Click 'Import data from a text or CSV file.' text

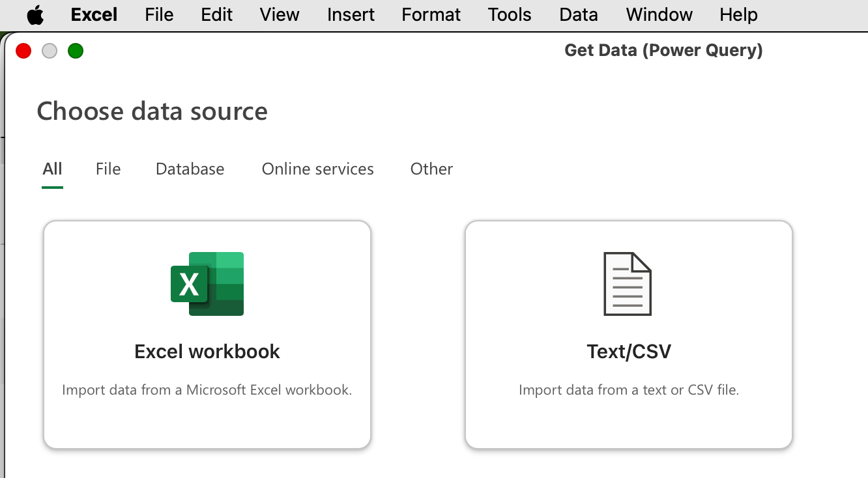click(629, 390)
